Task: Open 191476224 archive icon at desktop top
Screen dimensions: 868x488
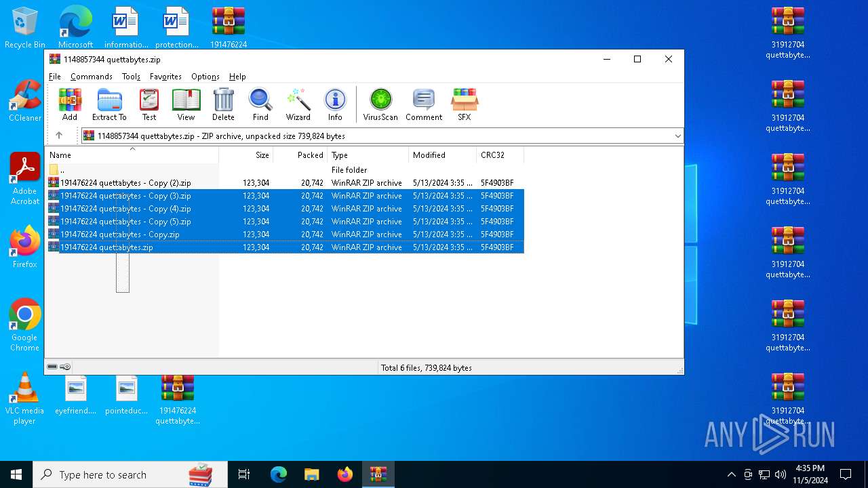Action: coord(229,28)
